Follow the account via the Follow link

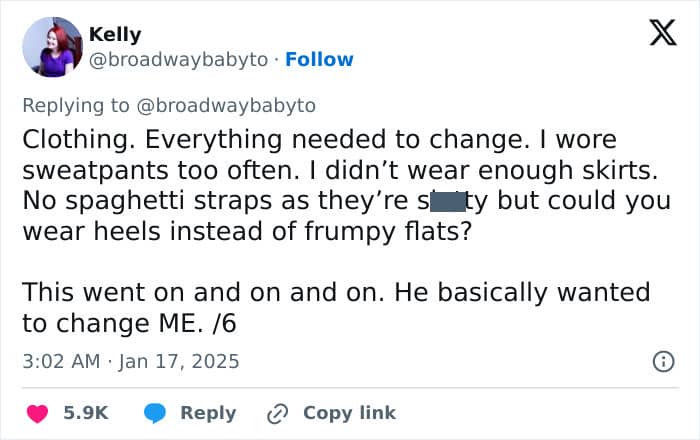319,59
